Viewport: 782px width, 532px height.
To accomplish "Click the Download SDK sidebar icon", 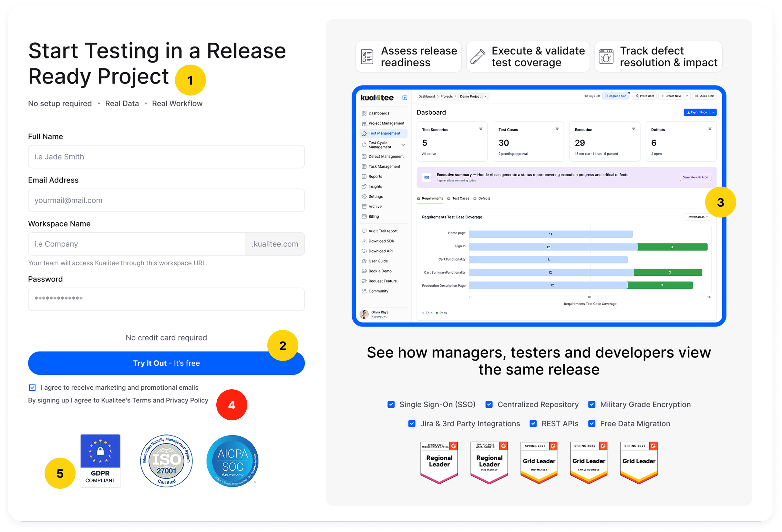I will tap(364, 241).
